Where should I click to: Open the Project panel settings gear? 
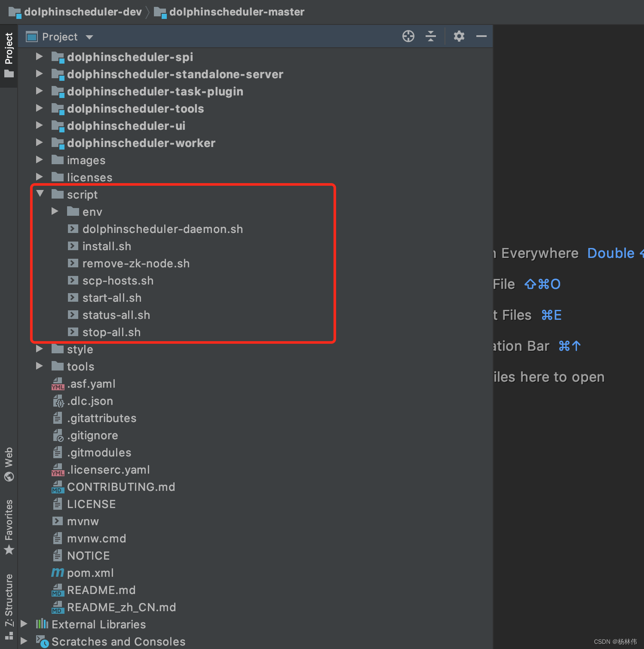[459, 36]
